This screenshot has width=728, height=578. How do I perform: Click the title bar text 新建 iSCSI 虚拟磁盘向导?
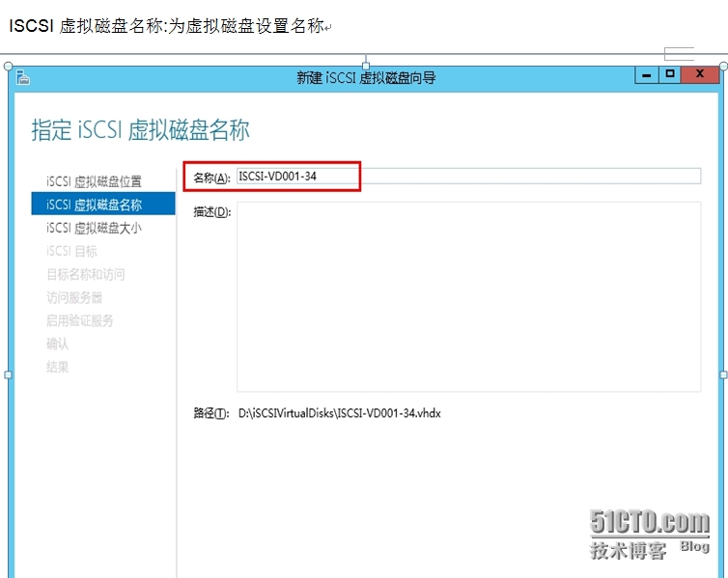pos(366,77)
